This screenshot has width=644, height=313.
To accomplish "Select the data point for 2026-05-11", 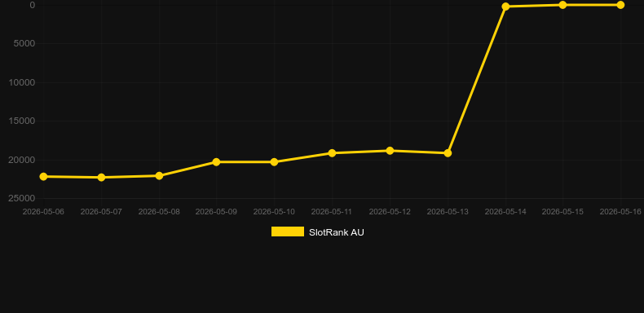I will (333, 152).
